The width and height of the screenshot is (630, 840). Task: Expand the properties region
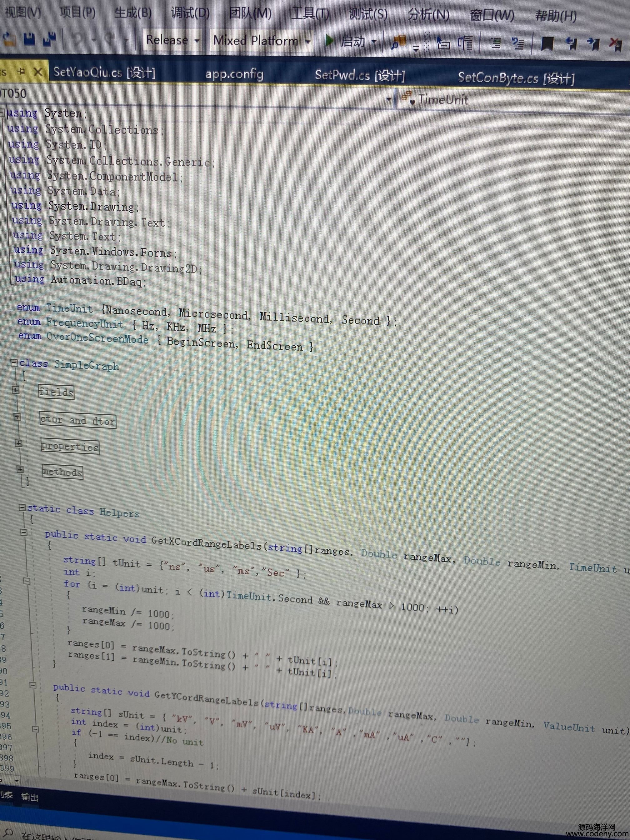[18, 443]
